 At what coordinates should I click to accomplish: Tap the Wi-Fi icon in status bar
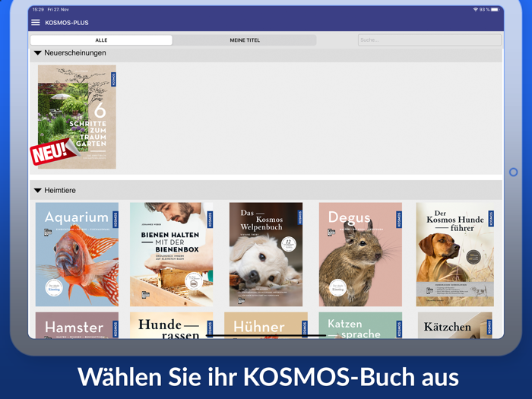[476, 9]
